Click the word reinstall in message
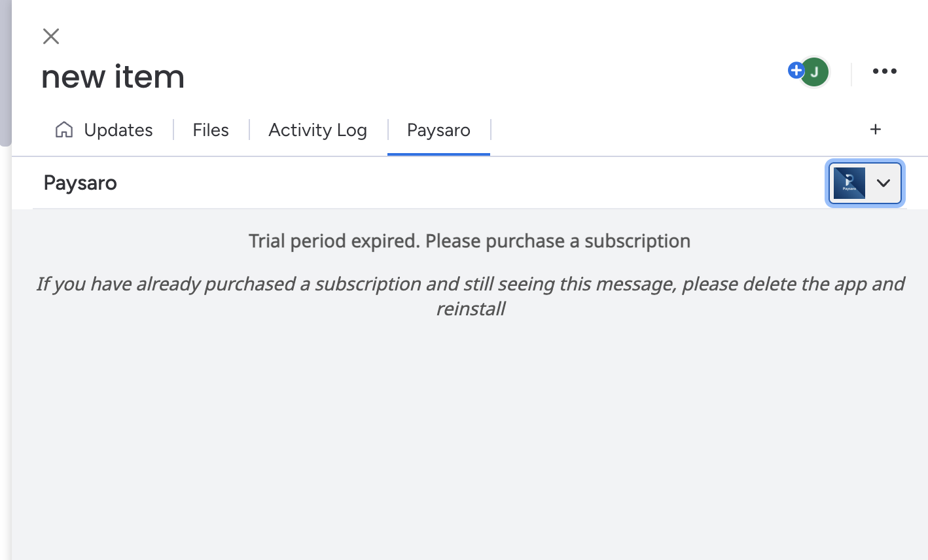The image size is (928, 560). (x=471, y=308)
